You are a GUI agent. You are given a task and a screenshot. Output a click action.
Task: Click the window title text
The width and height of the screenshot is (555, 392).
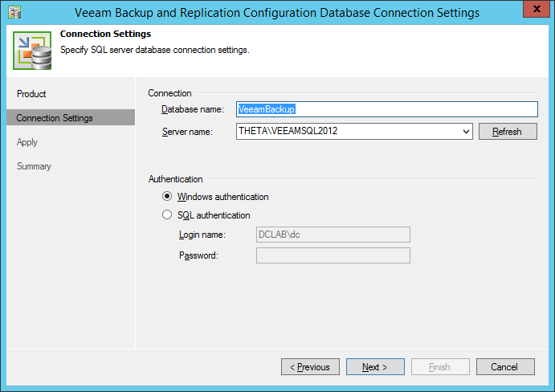[277, 13]
